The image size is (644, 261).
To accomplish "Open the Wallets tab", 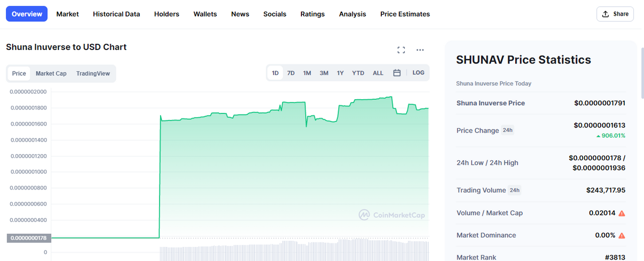I will [x=205, y=14].
